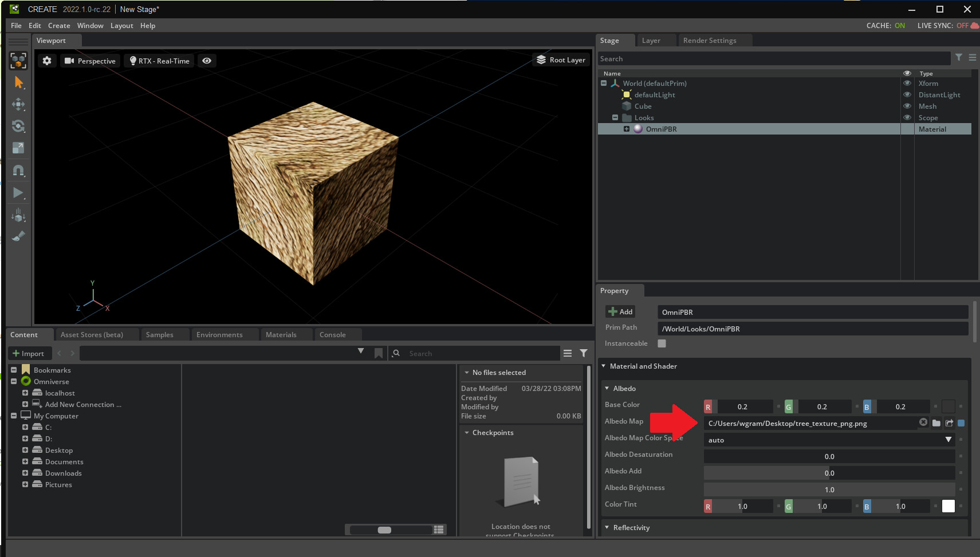
Task: Collapse the Albedo section
Action: tap(607, 388)
